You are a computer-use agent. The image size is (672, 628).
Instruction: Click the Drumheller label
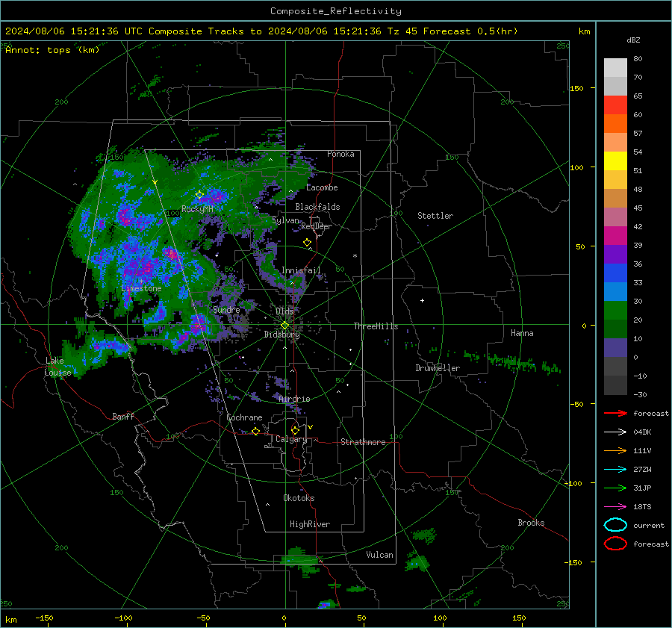[438, 368]
